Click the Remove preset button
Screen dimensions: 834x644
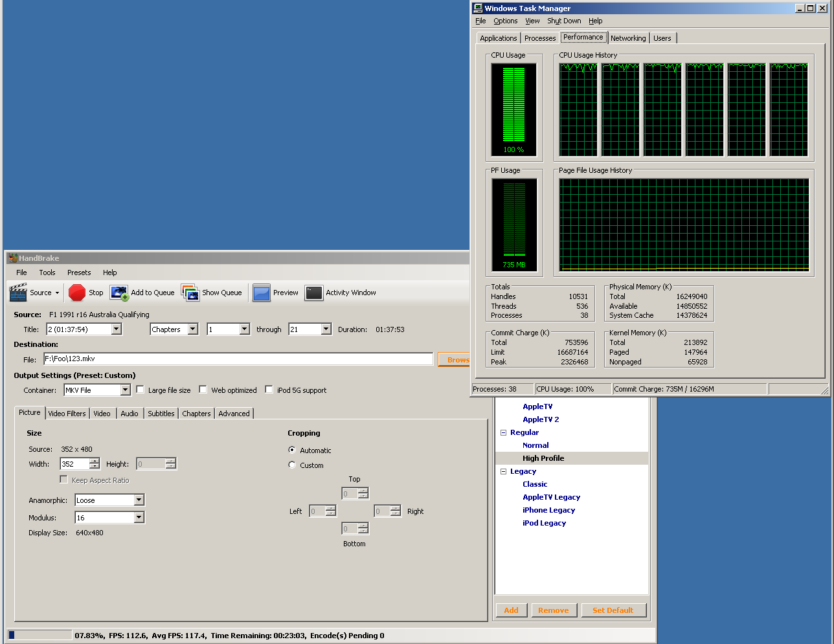[553, 610]
